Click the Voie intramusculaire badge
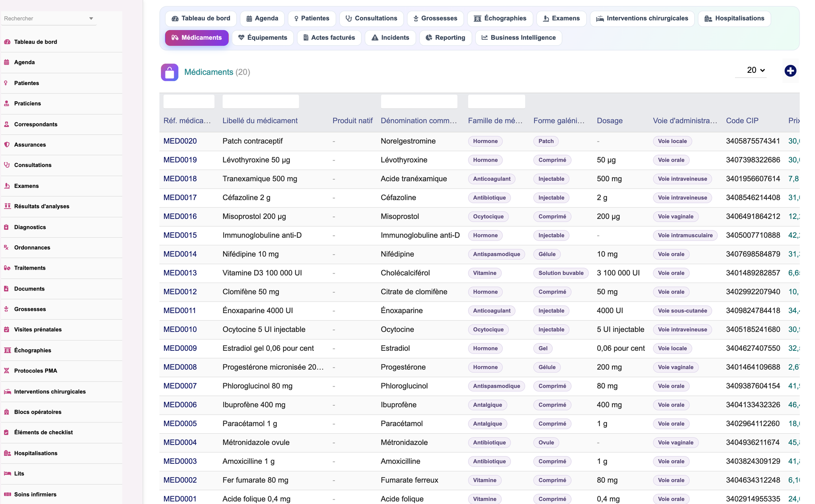Viewport: 815px width, 504px height. point(685,235)
